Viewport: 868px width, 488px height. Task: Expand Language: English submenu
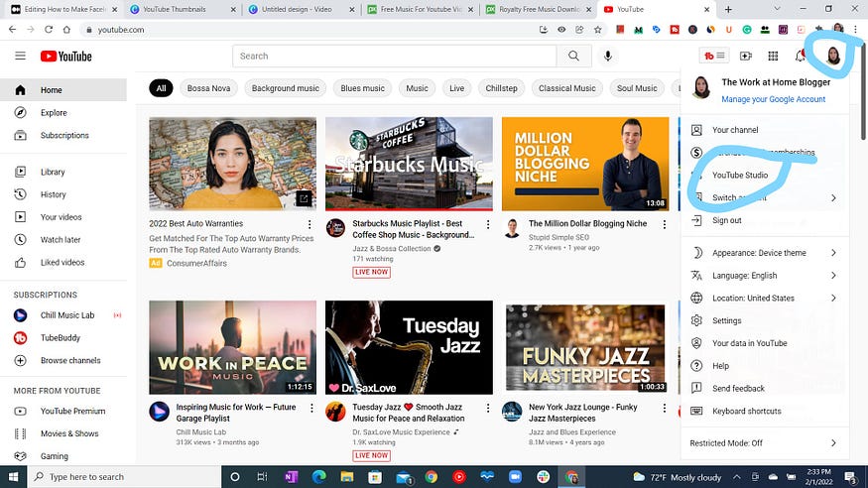coord(765,276)
